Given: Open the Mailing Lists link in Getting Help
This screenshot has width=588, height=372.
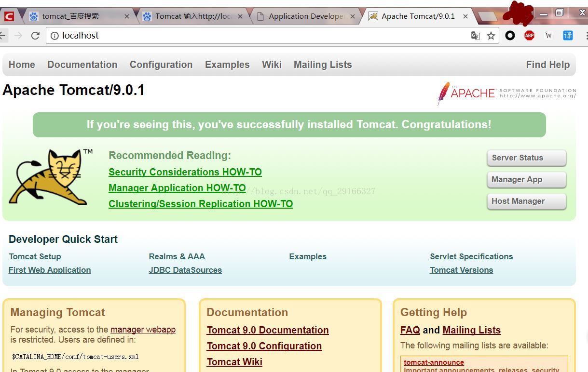Looking at the screenshot, I should [471, 330].
